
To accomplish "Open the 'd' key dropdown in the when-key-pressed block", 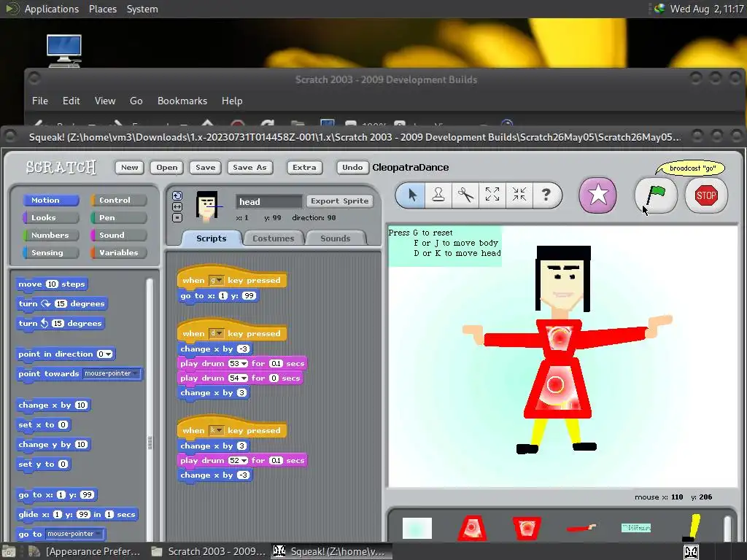I will coord(216,334).
